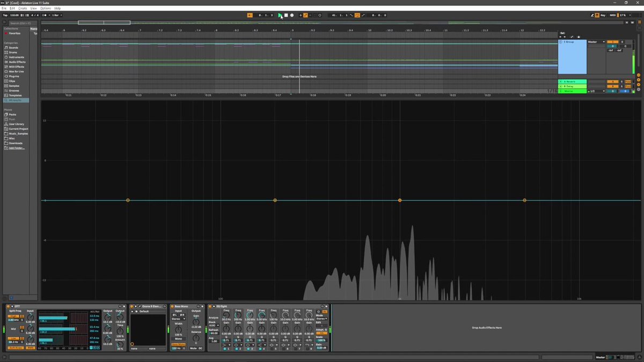Select Audio Effects in the browser
The image size is (644, 362).
tap(16, 62)
